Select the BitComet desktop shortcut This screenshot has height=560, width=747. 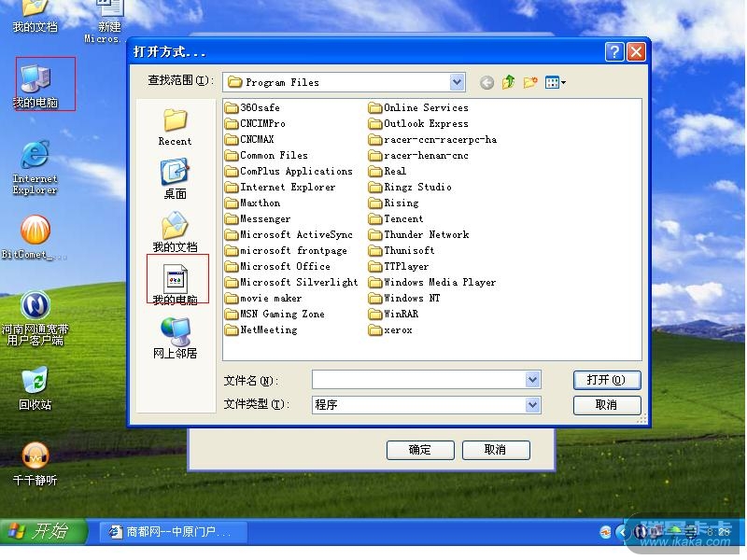click(x=35, y=237)
